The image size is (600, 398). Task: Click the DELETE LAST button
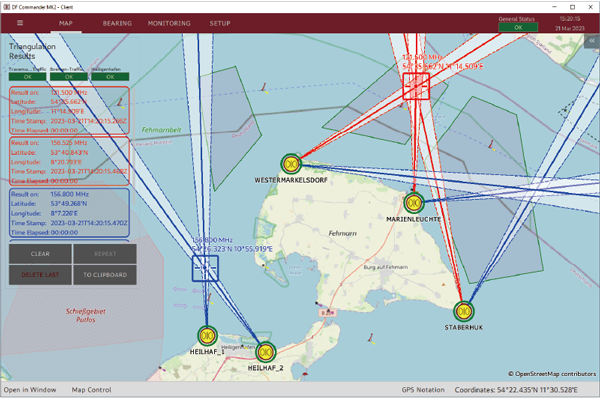[40, 275]
